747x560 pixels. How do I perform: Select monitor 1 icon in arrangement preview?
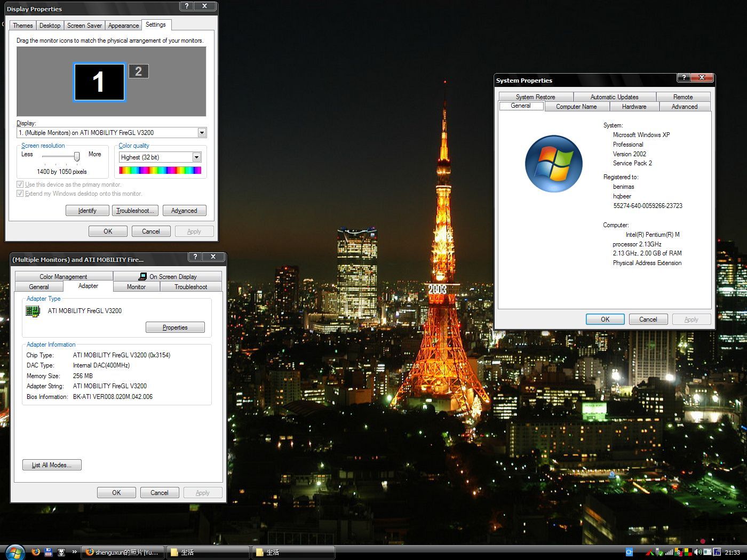pos(99,82)
